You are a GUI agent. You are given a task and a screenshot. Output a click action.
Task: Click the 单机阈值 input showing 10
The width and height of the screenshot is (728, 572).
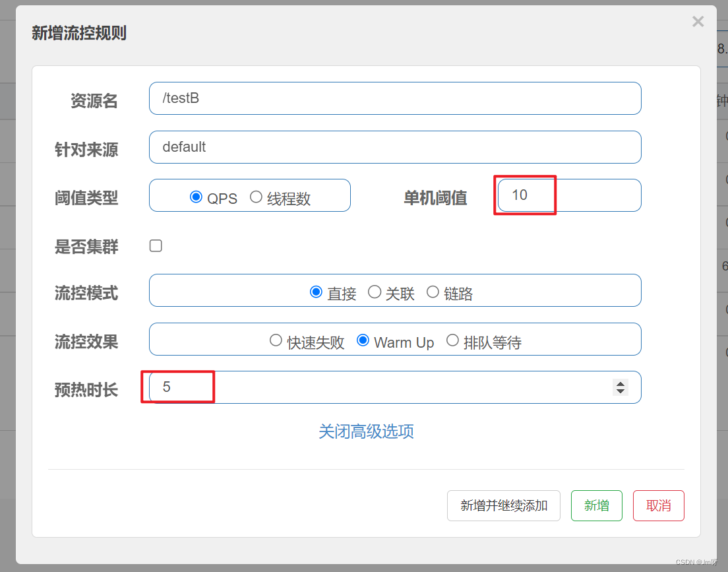(x=567, y=195)
